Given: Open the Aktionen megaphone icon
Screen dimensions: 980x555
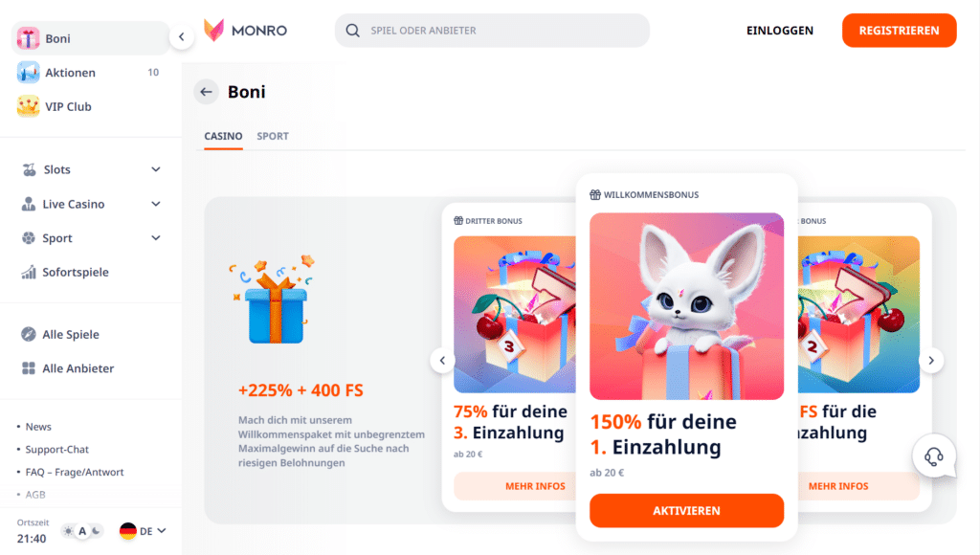Looking at the screenshot, I should pos(28,73).
